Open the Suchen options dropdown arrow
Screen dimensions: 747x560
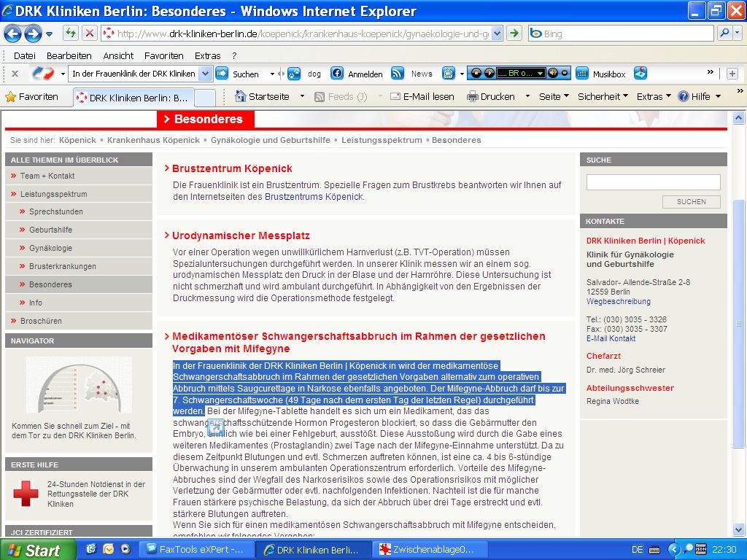tap(272, 74)
